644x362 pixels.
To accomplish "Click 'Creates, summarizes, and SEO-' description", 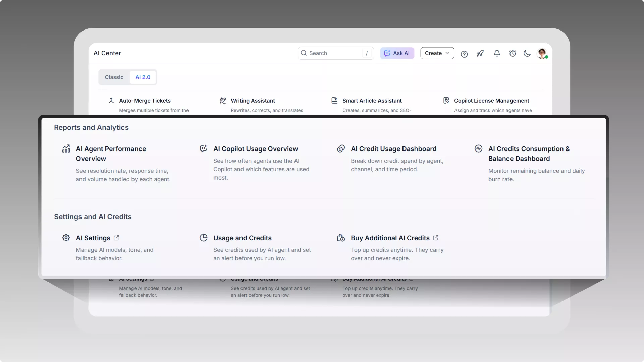I will tap(377, 110).
